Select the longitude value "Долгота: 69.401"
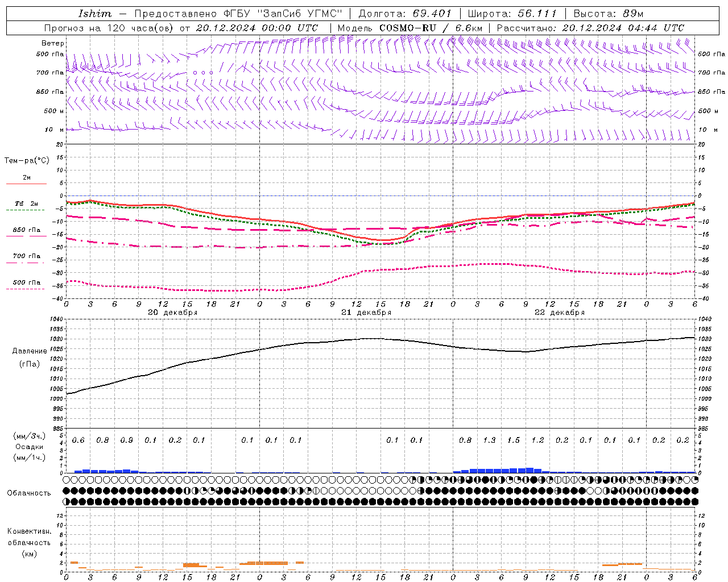 405,14
